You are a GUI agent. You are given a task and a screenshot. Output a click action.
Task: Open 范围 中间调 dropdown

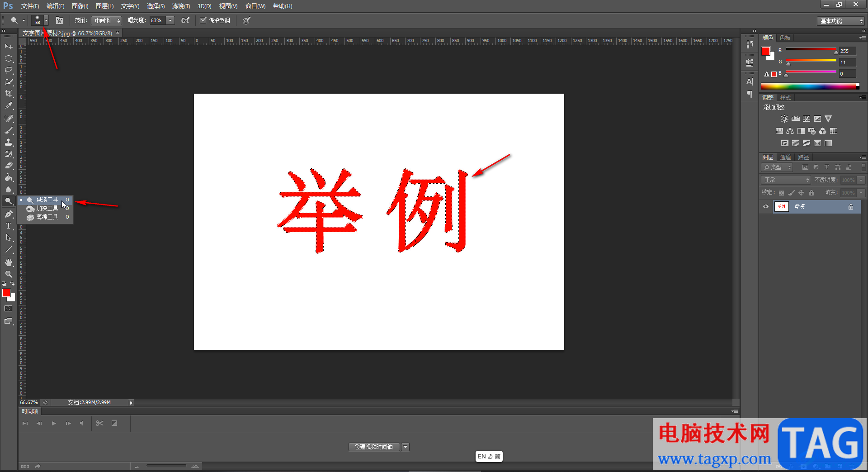(107, 20)
